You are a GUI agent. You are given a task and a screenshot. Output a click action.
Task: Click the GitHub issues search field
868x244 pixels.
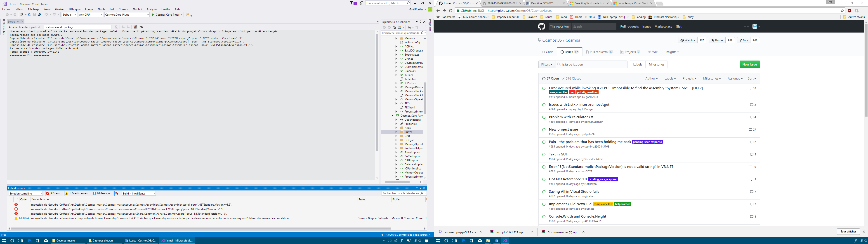[x=591, y=64]
